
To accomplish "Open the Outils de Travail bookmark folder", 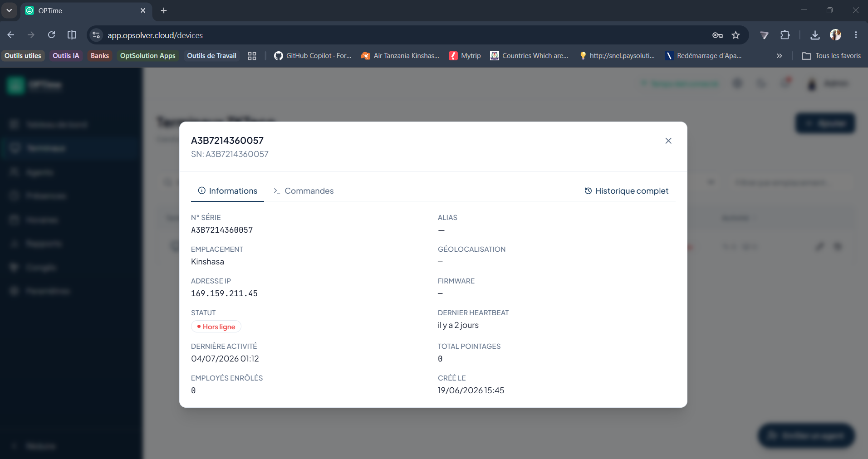I will [x=211, y=56].
